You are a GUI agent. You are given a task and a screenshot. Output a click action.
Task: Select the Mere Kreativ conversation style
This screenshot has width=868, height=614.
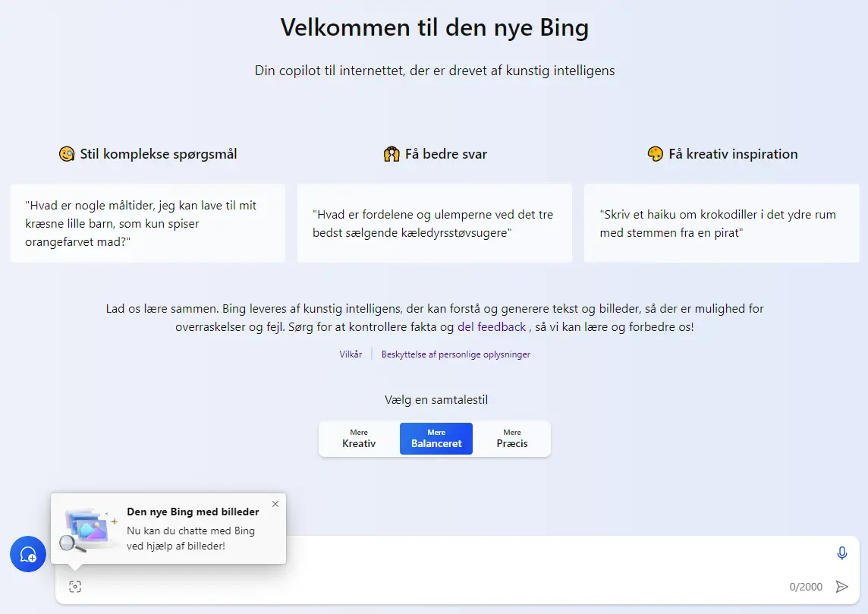click(359, 439)
